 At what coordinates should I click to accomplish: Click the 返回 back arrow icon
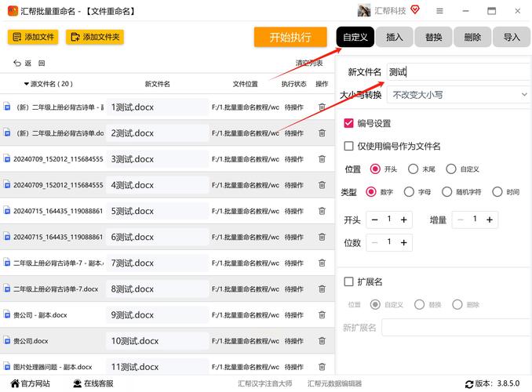click(17, 63)
